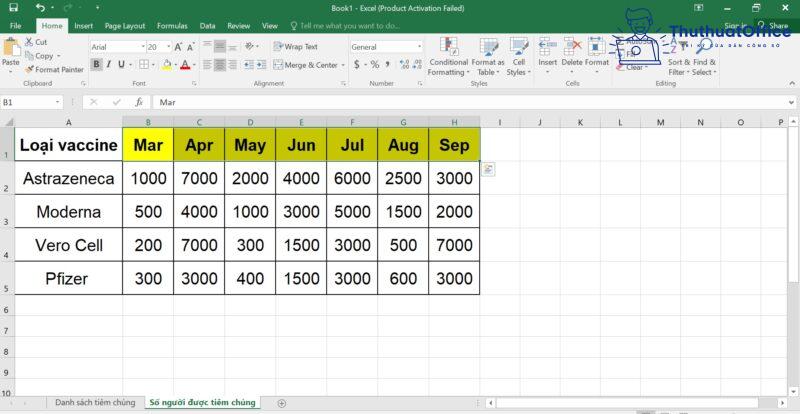This screenshot has width=800, height=414.
Task: Toggle Italic formatting
Action: [108, 64]
